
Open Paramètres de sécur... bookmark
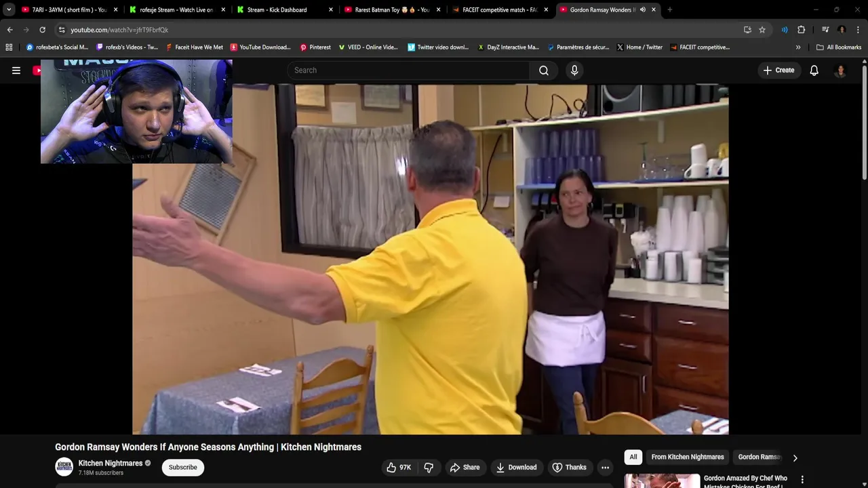click(578, 47)
